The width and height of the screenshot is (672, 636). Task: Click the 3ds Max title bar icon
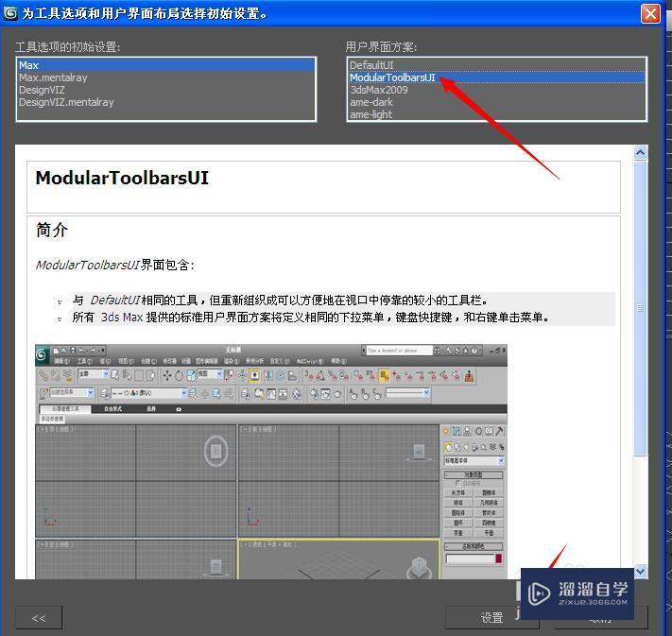pyautogui.click(x=10, y=13)
